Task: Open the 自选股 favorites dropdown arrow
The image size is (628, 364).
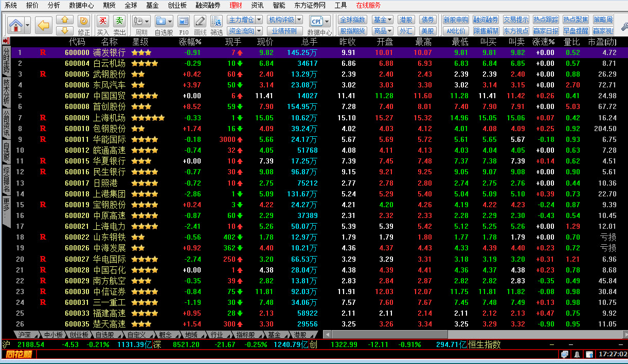Action: point(170,21)
